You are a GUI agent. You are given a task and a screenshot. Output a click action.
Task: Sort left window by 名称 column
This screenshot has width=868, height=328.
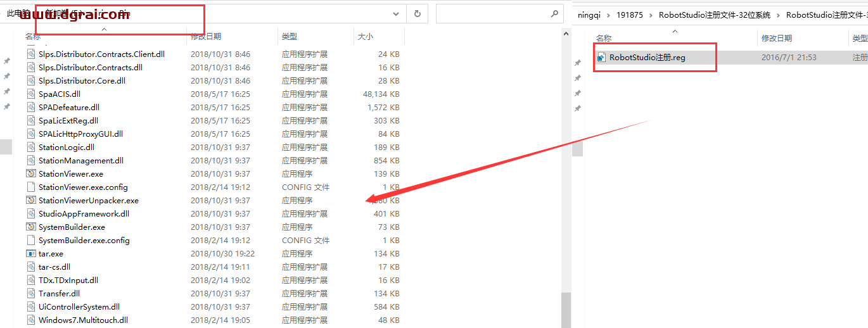pyautogui.click(x=33, y=37)
